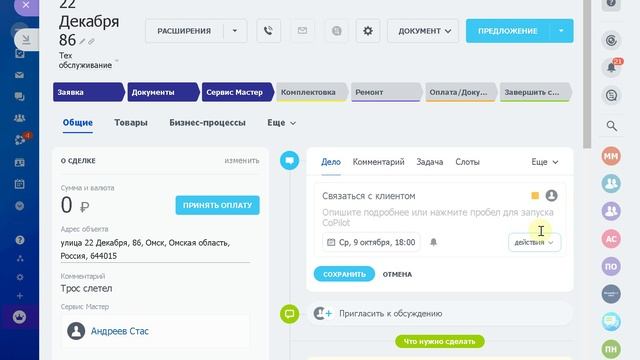Screen dimensions: 640x360
Task: Click the vertical page scrollbar
Action: click(x=587, y=73)
